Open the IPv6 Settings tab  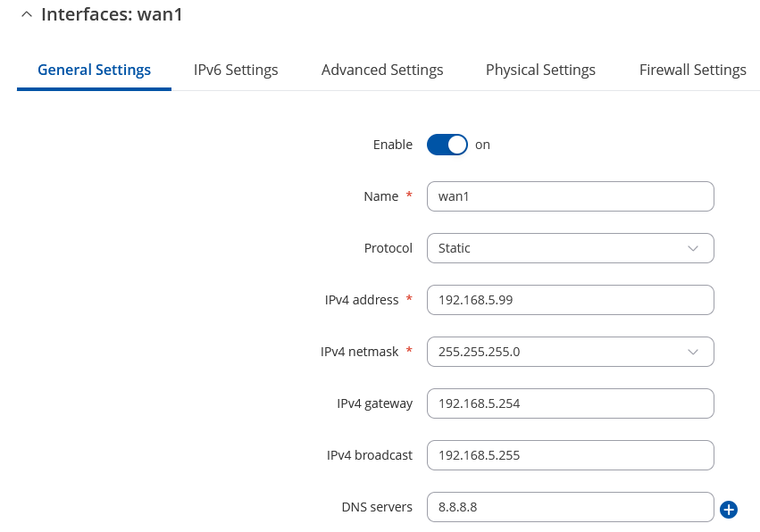pos(236,70)
